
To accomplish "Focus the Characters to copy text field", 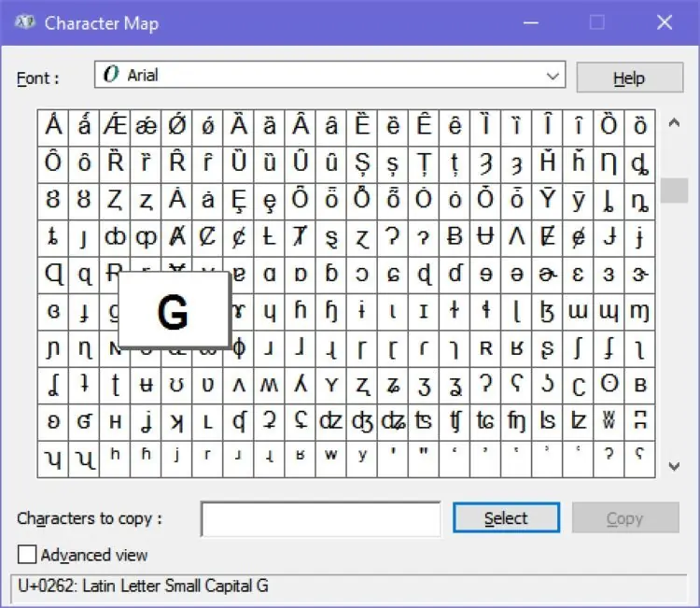I will [320, 518].
